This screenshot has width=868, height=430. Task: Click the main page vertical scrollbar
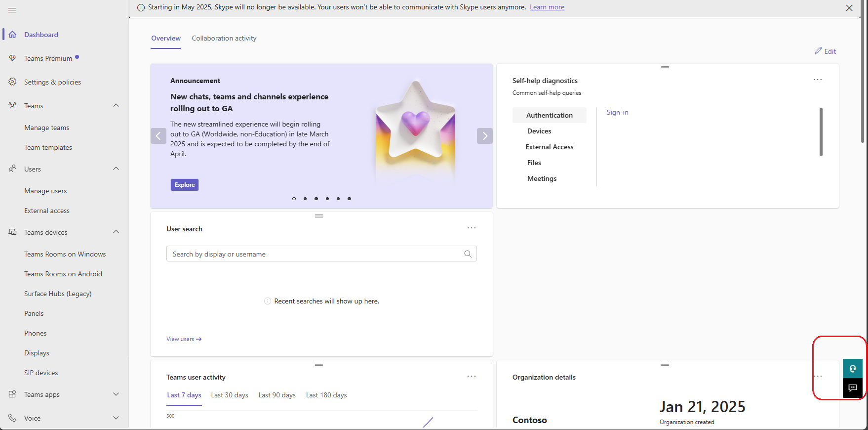tap(864, 72)
